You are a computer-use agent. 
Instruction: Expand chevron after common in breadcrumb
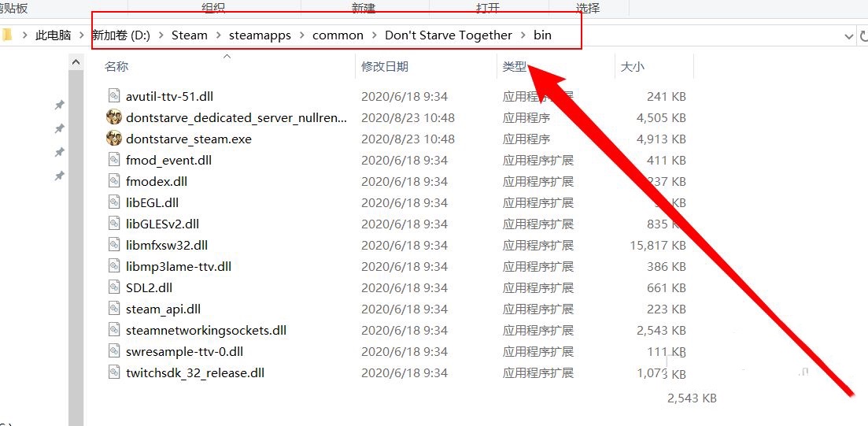(375, 35)
